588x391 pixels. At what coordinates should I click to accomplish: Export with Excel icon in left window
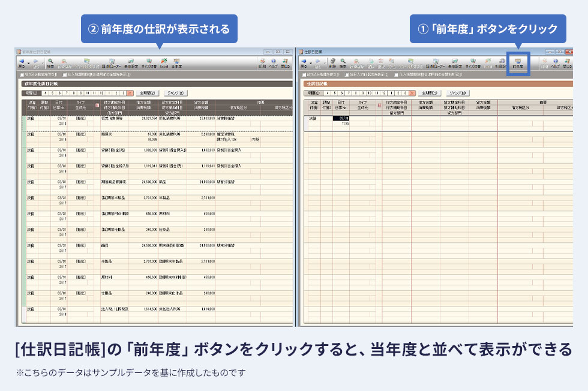163,62
